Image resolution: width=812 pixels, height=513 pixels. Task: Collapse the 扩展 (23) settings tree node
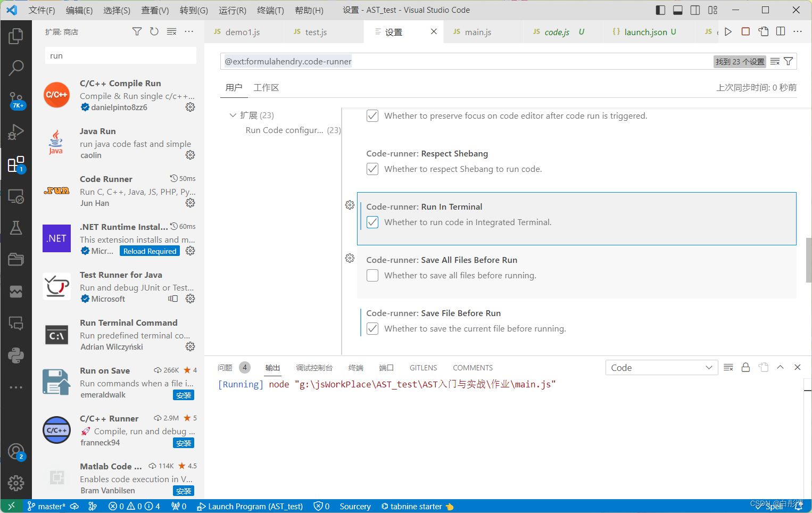(233, 115)
